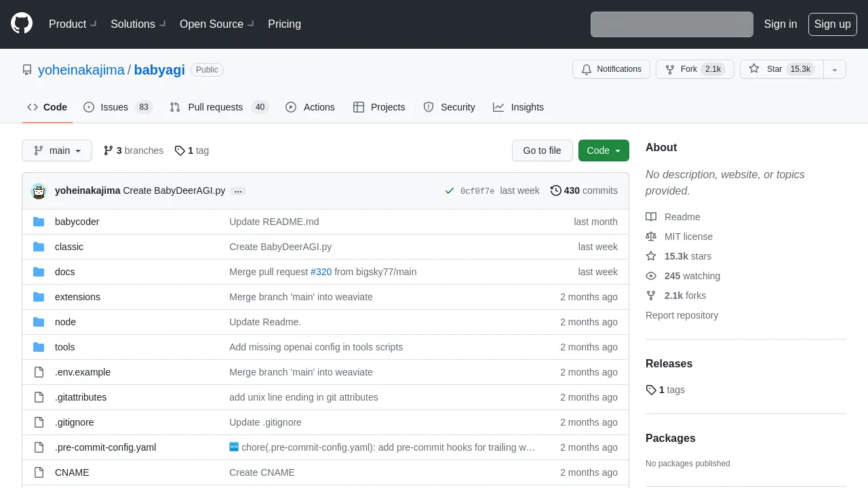The height and width of the screenshot is (488, 868).
Task: Open the green Code dropdown button
Action: 604,150
